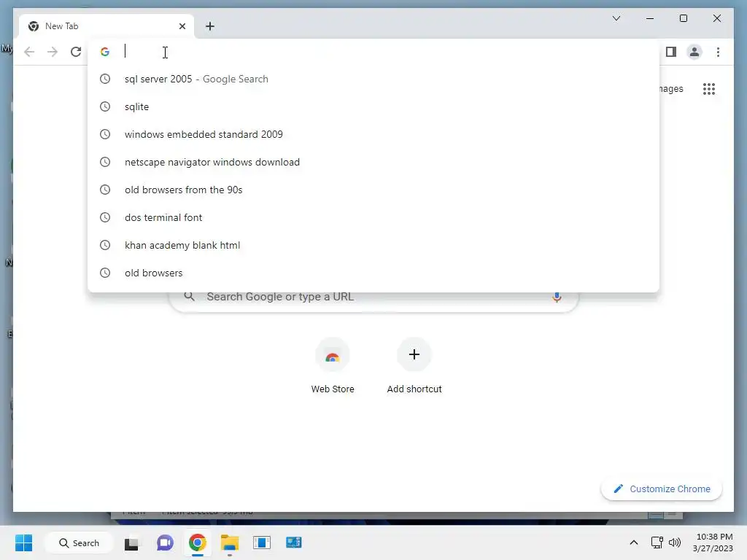Choose the sqlite suggestion
The image size is (747, 560).
point(373,106)
